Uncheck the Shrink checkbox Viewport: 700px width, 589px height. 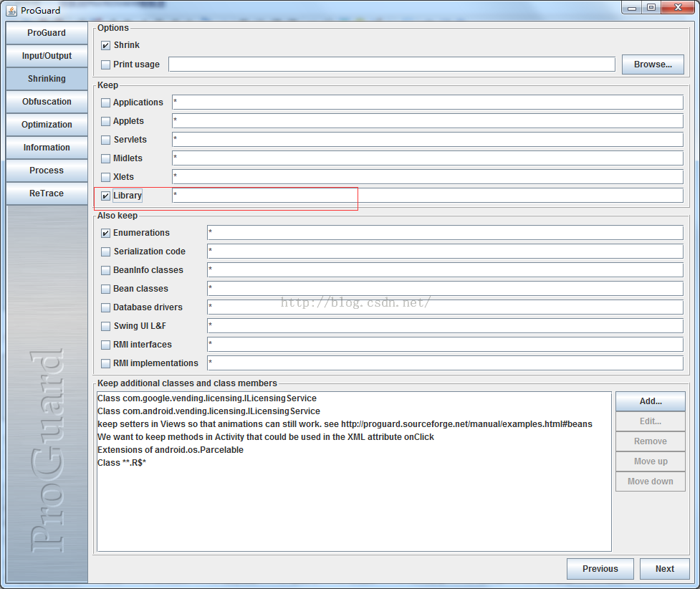pyautogui.click(x=105, y=46)
